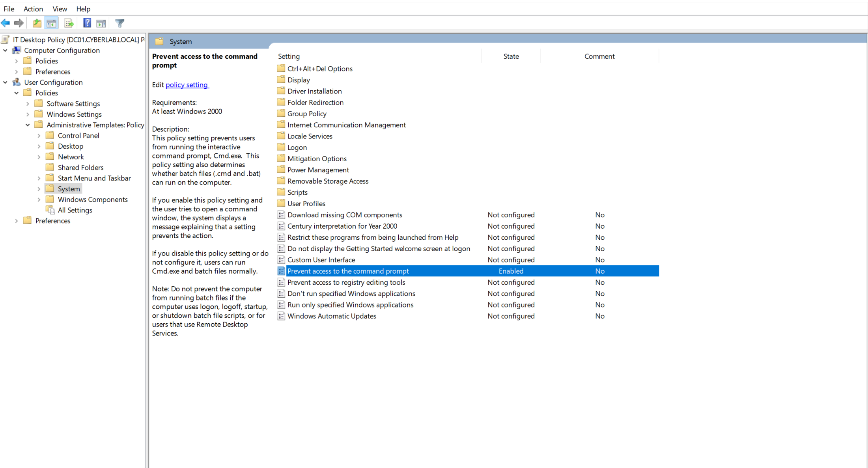
Task: Toggle the Show/Hide Console Tree icon
Action: (x=51, y=23)
